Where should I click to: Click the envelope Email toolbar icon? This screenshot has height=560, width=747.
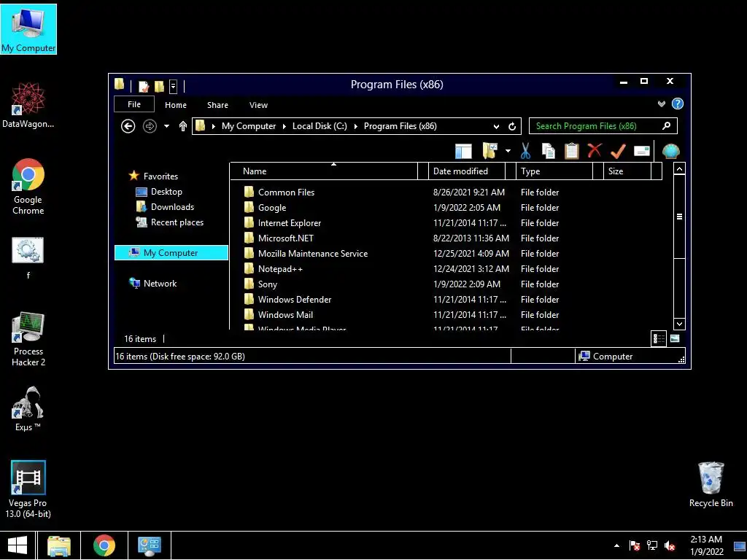(642, 151)
